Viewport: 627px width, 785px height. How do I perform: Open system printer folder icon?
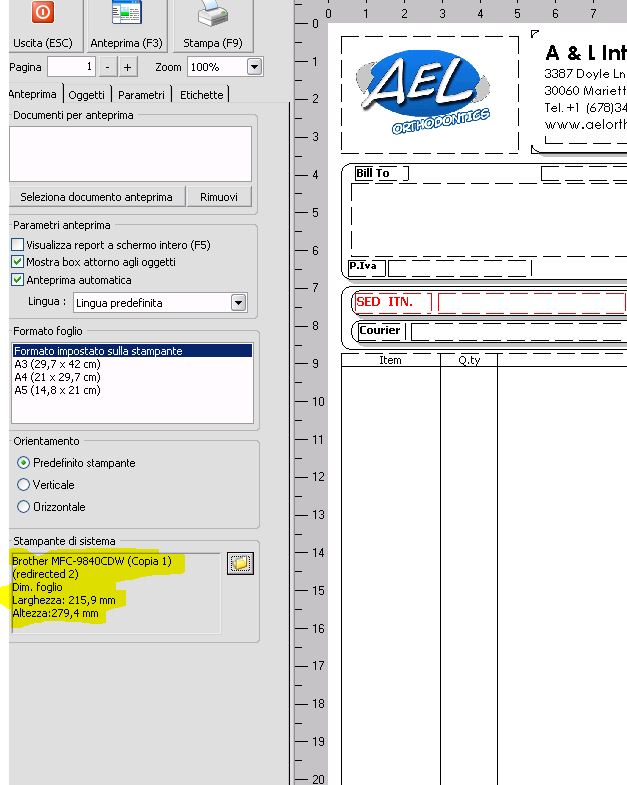pyautogui.click(x=240, y=563)
